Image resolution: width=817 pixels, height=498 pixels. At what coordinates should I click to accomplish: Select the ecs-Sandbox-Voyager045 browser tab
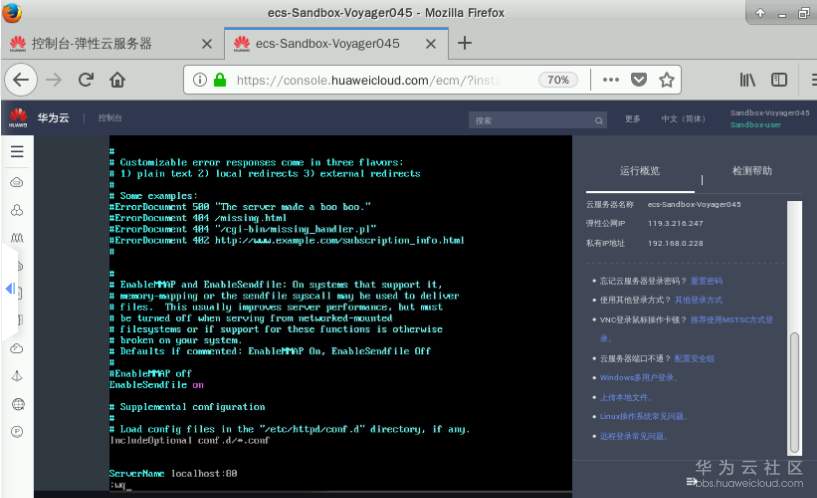click(336, 44)
